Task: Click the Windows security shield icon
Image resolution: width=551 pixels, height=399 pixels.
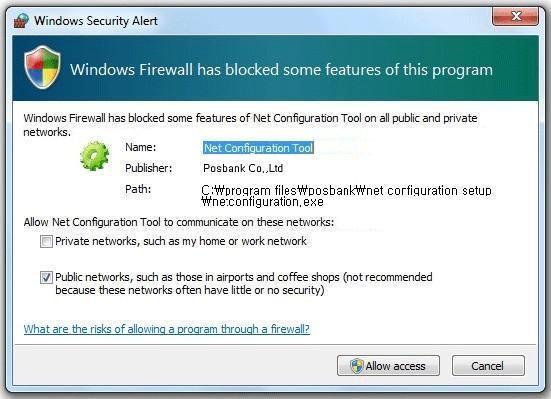Action: [42, 67]
